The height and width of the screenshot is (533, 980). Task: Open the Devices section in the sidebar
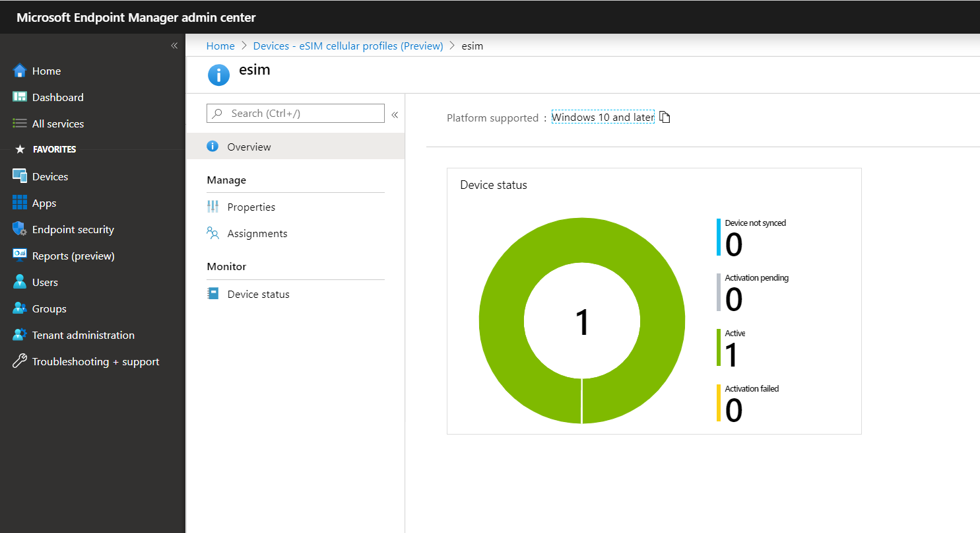[x=49, y=176]
